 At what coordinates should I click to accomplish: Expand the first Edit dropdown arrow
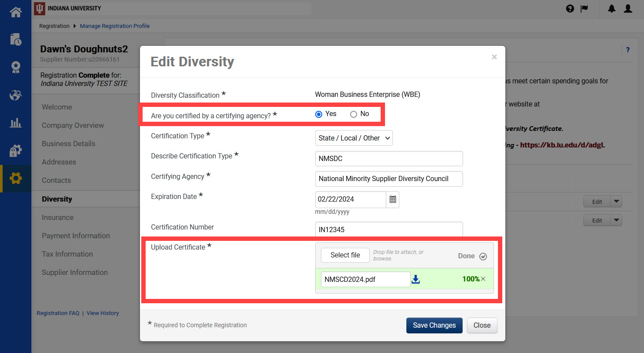click(616, 202)
